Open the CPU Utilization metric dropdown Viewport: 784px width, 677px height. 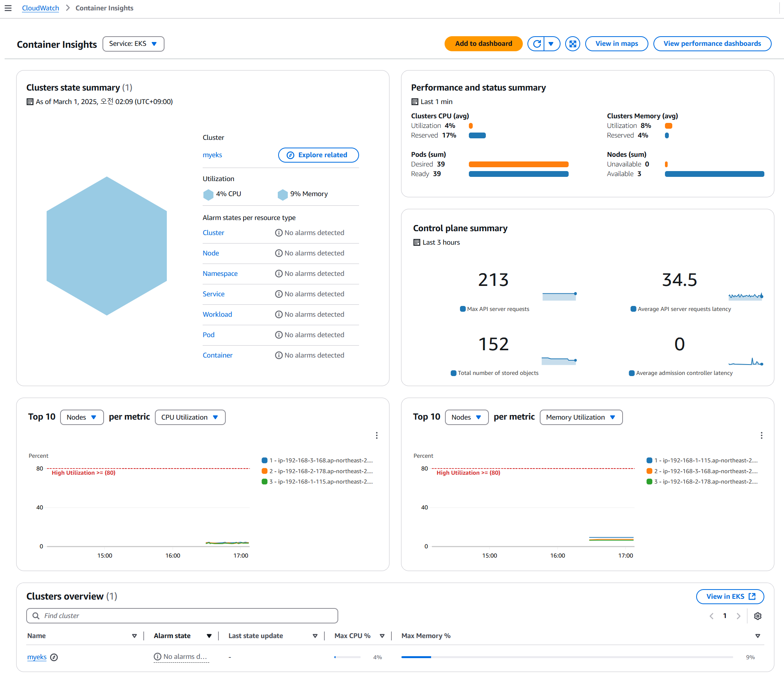tap(190, 417)
